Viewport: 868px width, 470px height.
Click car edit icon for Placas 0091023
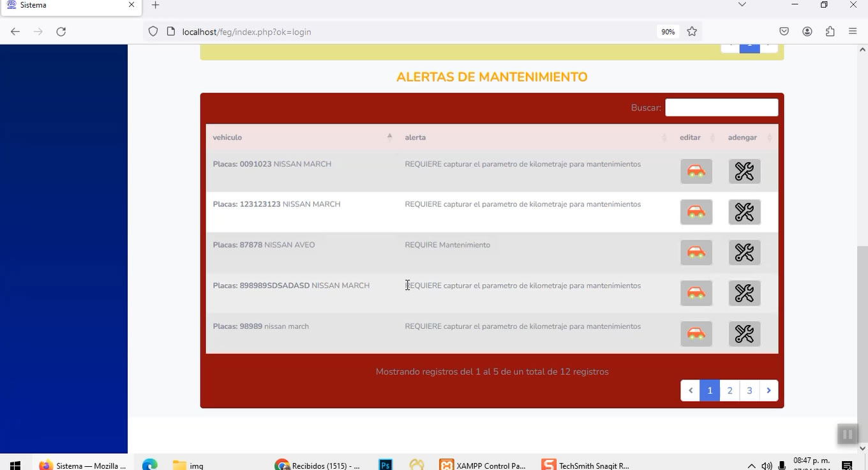click(696, 171)
